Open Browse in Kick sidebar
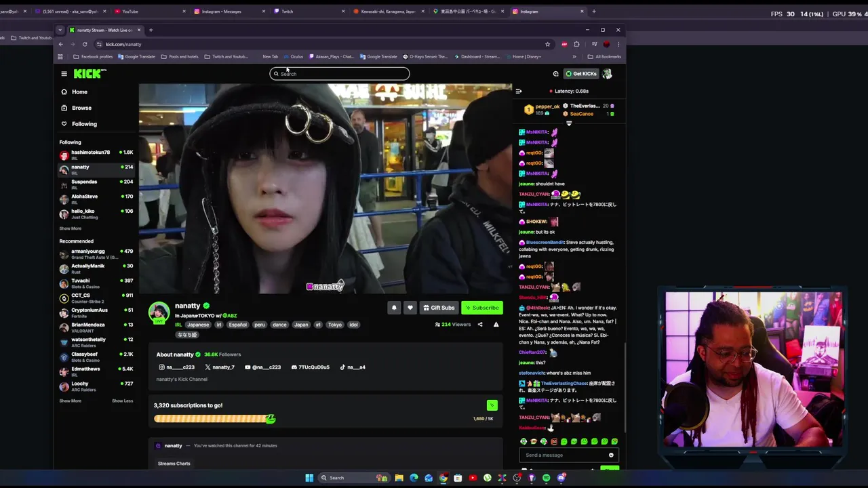868x488 pixels. pyautogui.click(x=77, y=108)
